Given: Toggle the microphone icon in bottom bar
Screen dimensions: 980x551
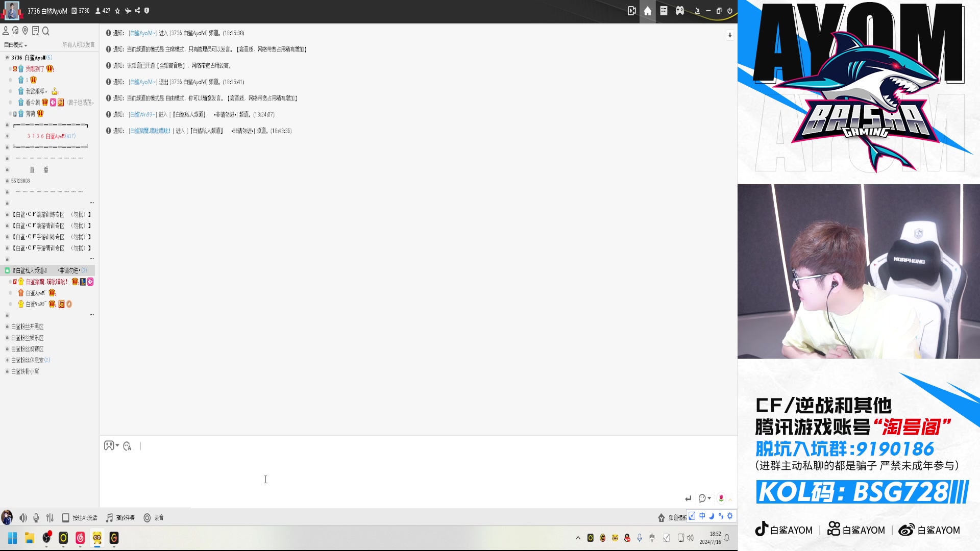Looking at the screenshot, I should [36, 518].
